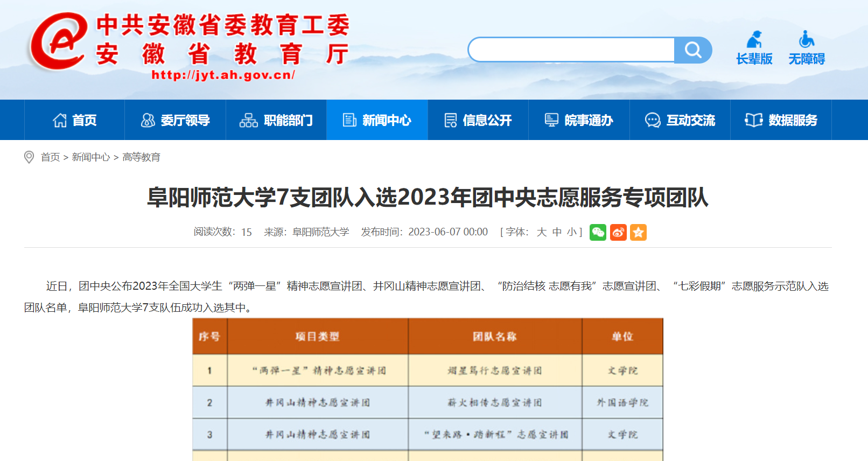Image resolution: width=868 pixels, height=461 pixels.
Task: Share article via Weibo icon
Action: click(618, 232)
